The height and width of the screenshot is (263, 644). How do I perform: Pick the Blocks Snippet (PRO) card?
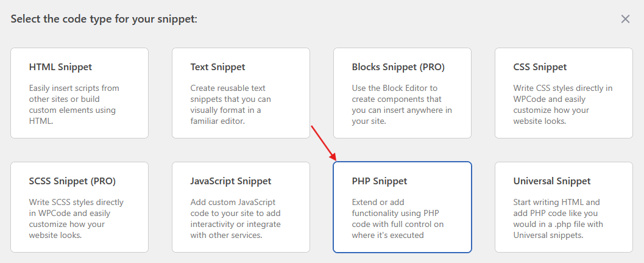[402, 93]
